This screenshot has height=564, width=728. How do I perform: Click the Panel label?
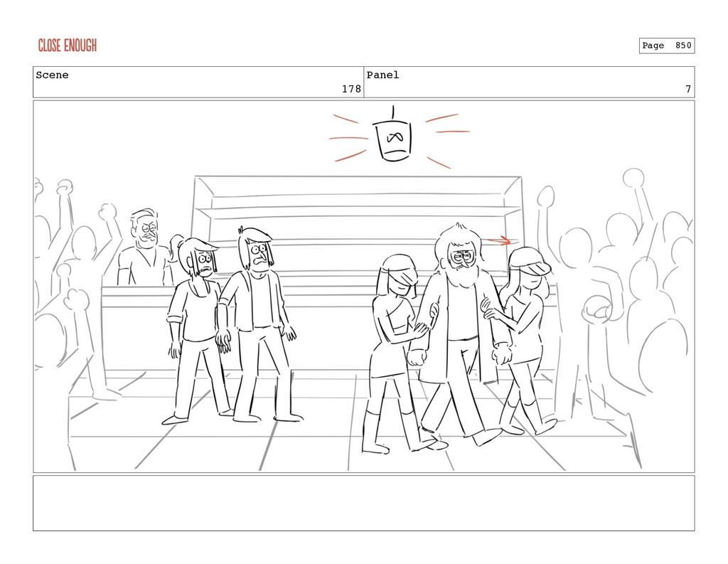click(x=382, y=75)
